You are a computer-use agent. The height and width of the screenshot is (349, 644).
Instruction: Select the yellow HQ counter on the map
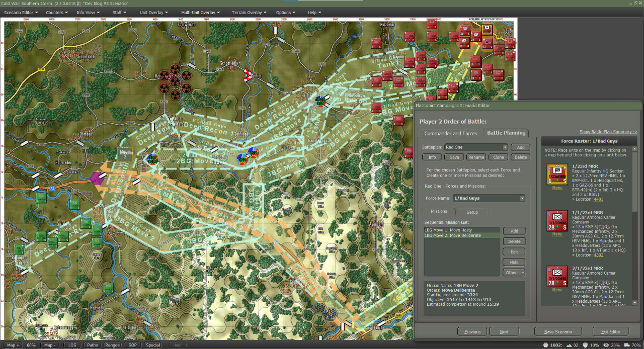pyautogui.click(x=487, y=30)
